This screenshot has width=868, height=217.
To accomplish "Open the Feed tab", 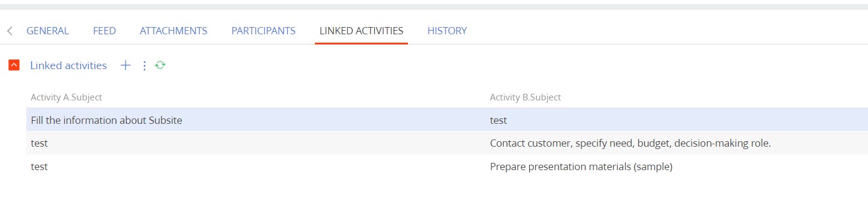I will (x=104, y=31).
